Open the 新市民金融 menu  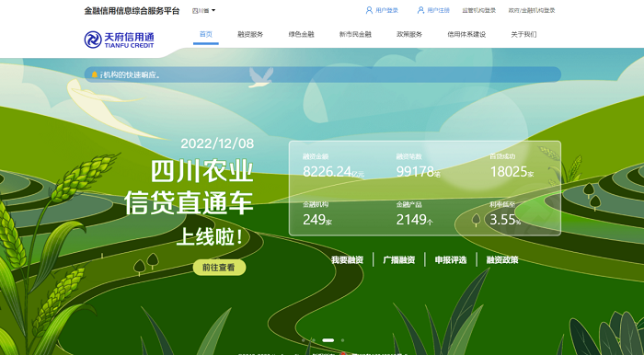[x=355, y=34]
